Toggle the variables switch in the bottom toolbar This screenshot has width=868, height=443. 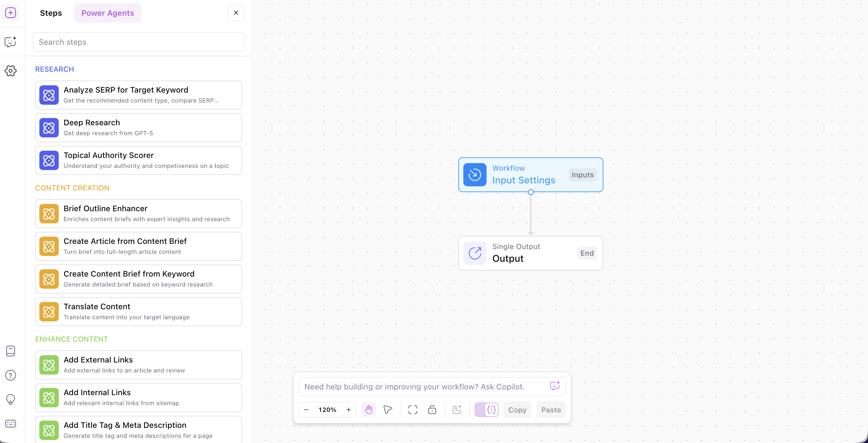click(486, 410)
